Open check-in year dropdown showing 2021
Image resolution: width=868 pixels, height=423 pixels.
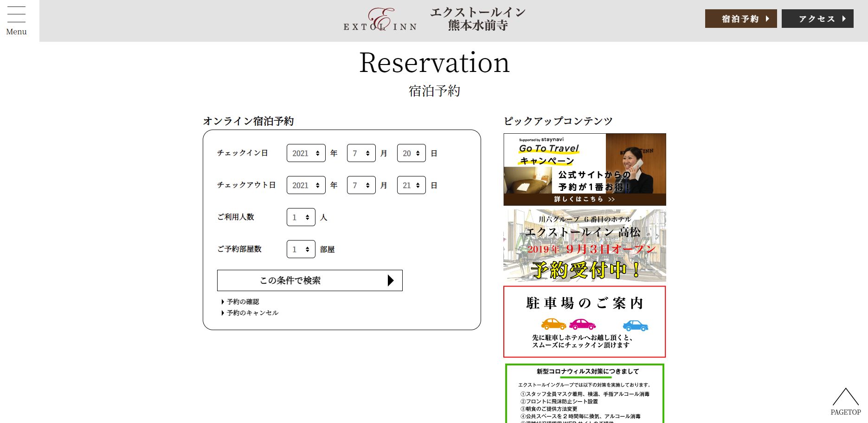[306, 153]
